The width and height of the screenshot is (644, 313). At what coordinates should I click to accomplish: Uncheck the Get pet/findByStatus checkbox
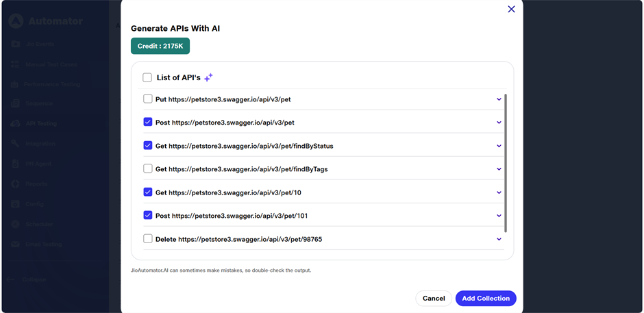point(148,146)
